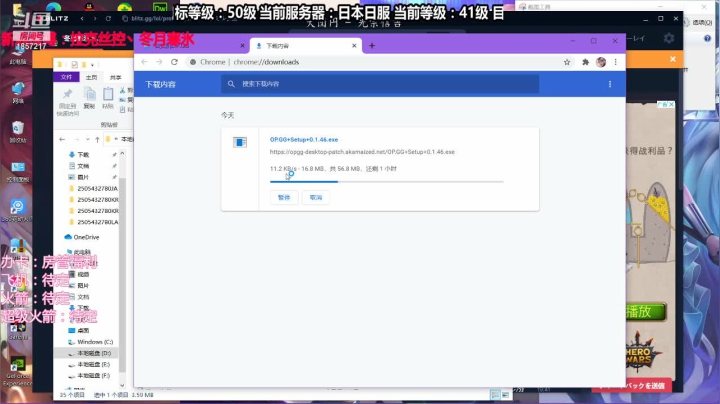The height and width of the screenshot is (404, 720).
Task: Open GeForce Experience desktop icon
Action: (18, 371)
